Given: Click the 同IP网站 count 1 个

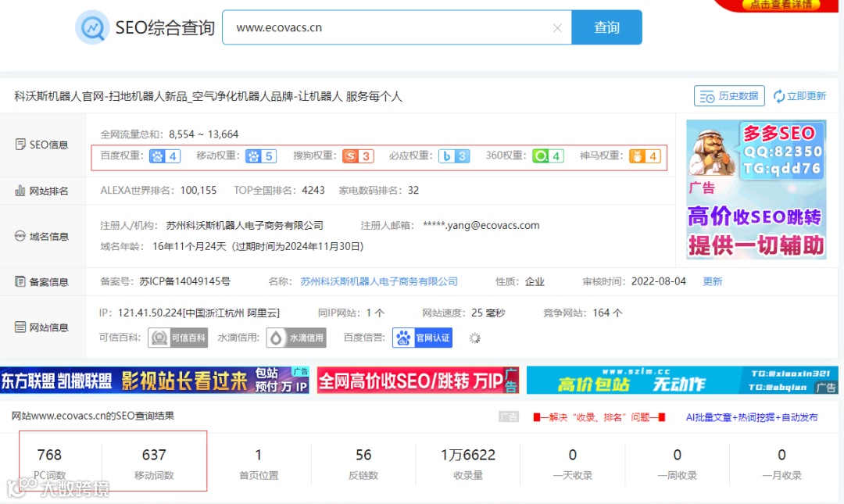Looking at the screenshot, I should 375,313.
